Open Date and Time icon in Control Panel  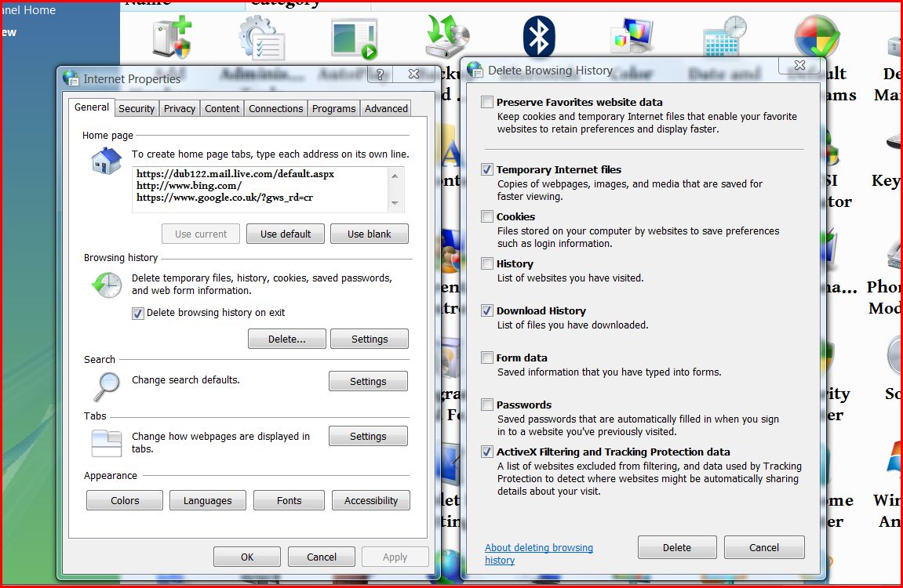click(724, 35)
